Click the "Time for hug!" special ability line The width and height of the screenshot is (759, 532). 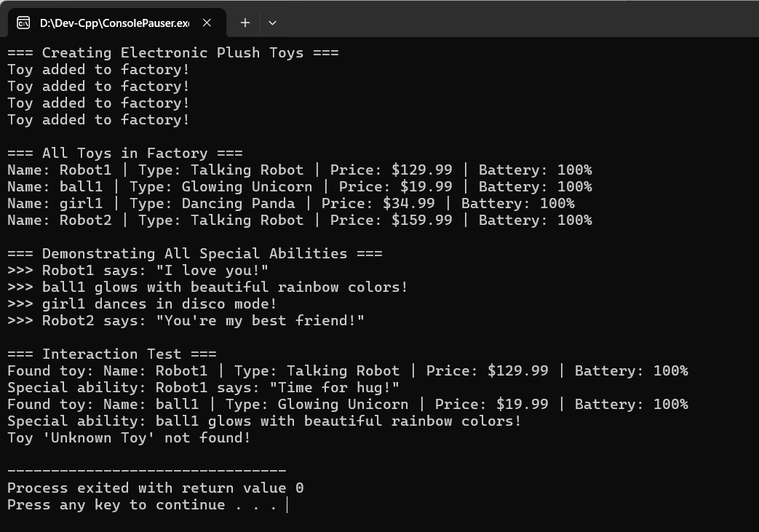pyautogui.click(x=203, y=387)
